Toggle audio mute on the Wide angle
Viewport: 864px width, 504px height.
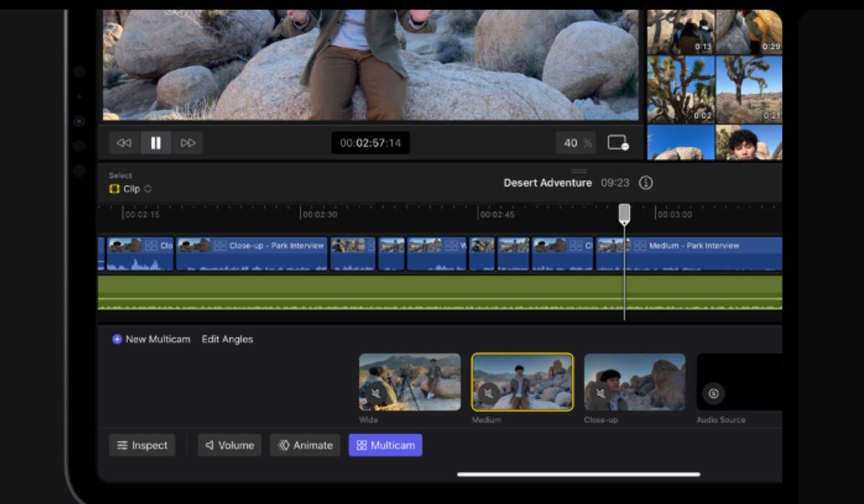click(x=376, y=394)
